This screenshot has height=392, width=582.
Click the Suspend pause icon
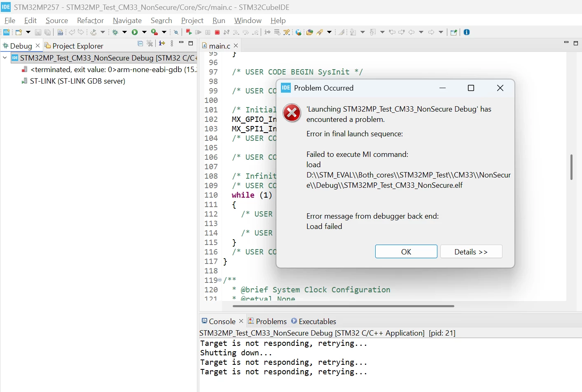click(x=208, y=32)
